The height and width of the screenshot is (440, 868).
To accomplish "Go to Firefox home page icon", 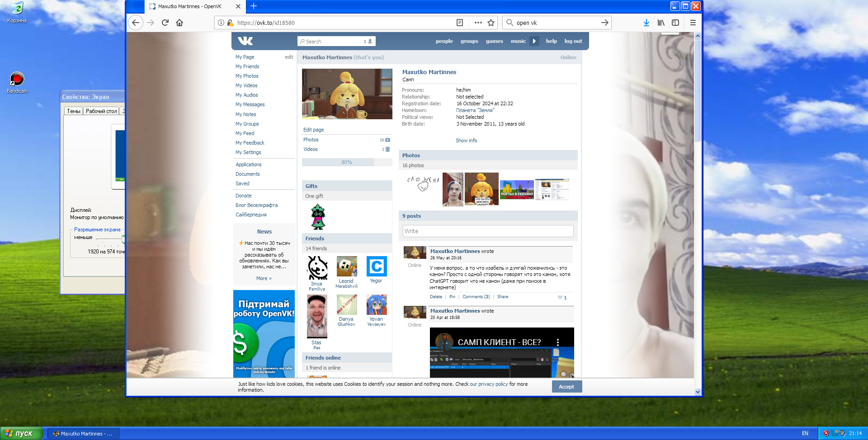I will (179, 23).
